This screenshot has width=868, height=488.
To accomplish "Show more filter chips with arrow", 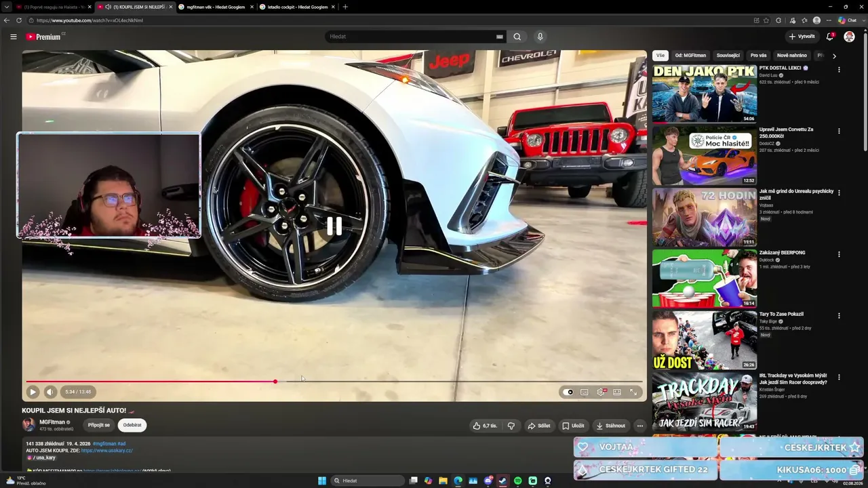I will [x=834, y=56].
